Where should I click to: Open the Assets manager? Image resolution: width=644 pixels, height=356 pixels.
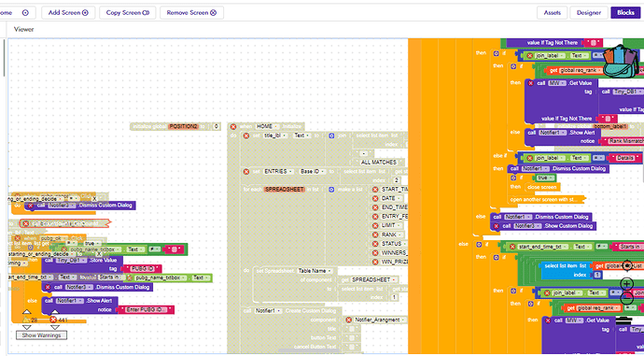552,13
